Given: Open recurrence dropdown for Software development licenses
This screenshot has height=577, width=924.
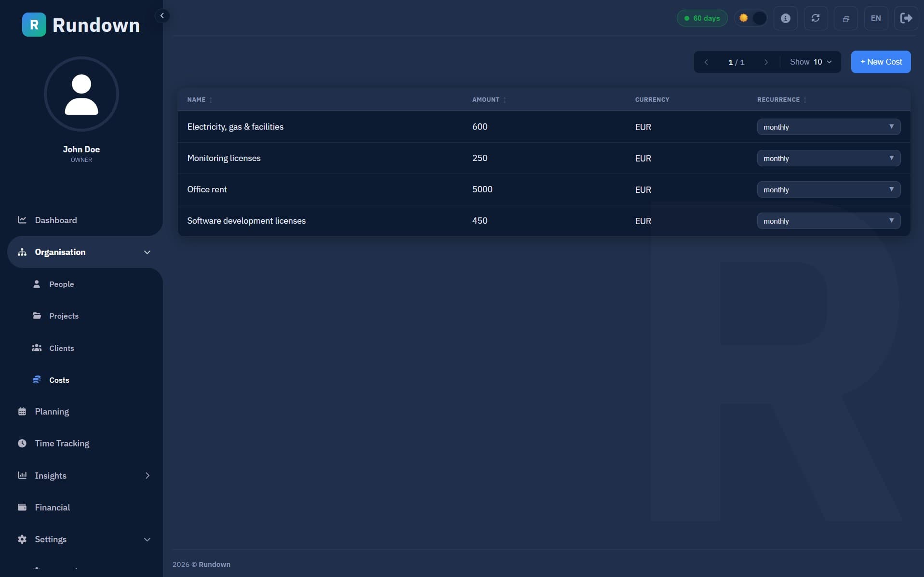Looking at the screenshot, I should pos(829,221).
